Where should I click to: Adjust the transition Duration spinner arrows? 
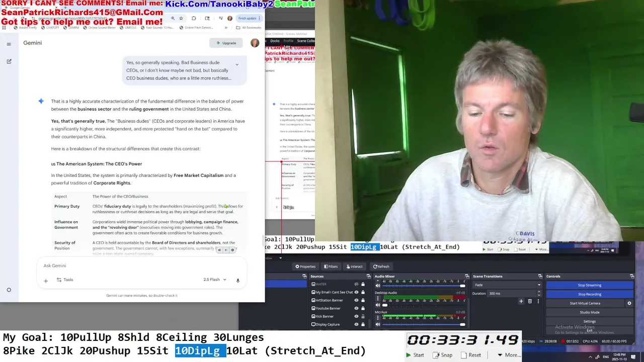click(539, 293)
